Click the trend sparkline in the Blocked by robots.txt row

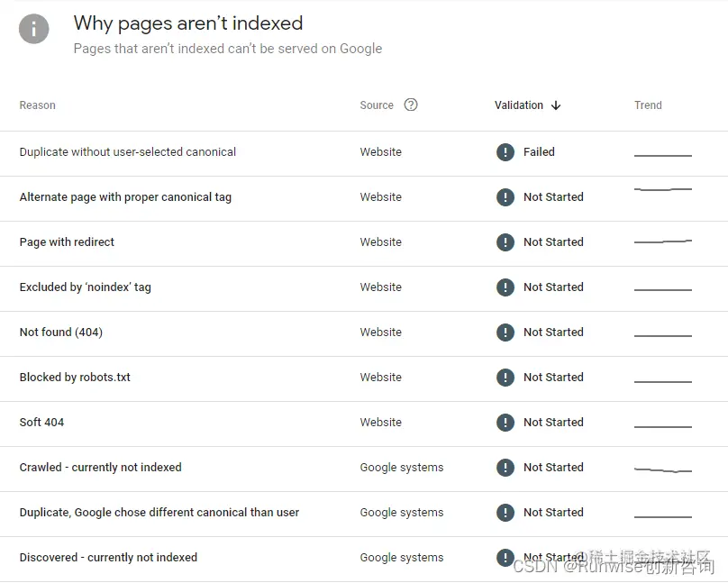coord(663,381)
